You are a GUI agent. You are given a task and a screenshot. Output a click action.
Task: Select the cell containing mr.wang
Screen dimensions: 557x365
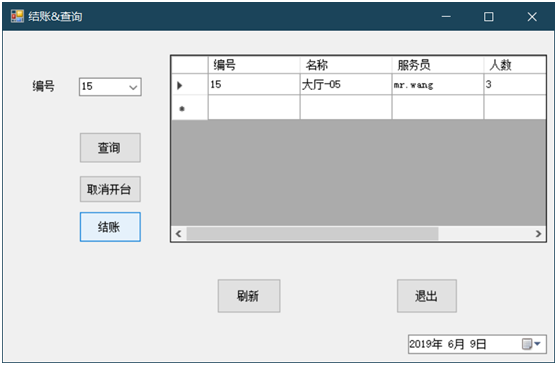click(438, 85)
